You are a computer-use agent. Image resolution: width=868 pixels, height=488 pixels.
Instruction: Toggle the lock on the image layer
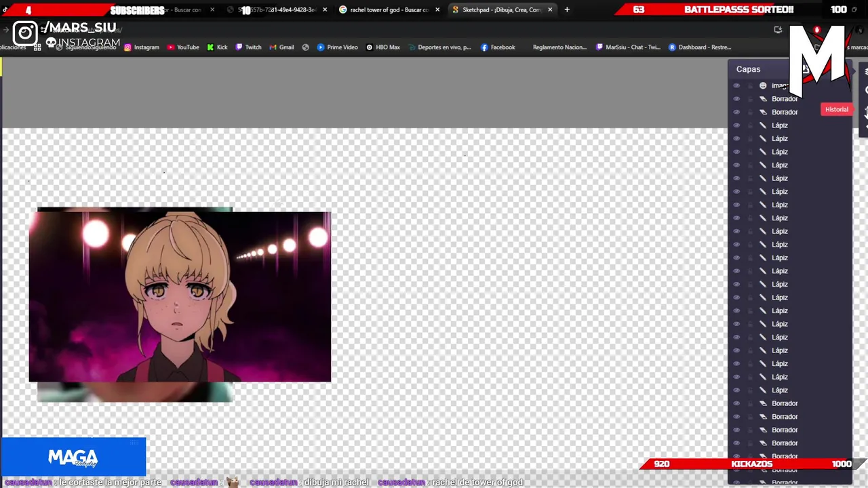pyautogui.click(x=750, y=85)
